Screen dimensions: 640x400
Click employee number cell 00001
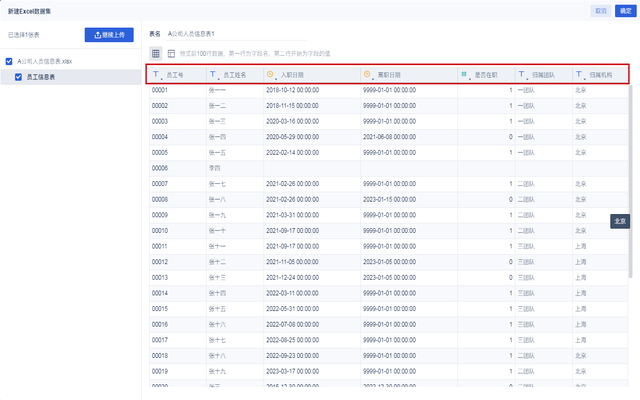[x=160, y=90]
